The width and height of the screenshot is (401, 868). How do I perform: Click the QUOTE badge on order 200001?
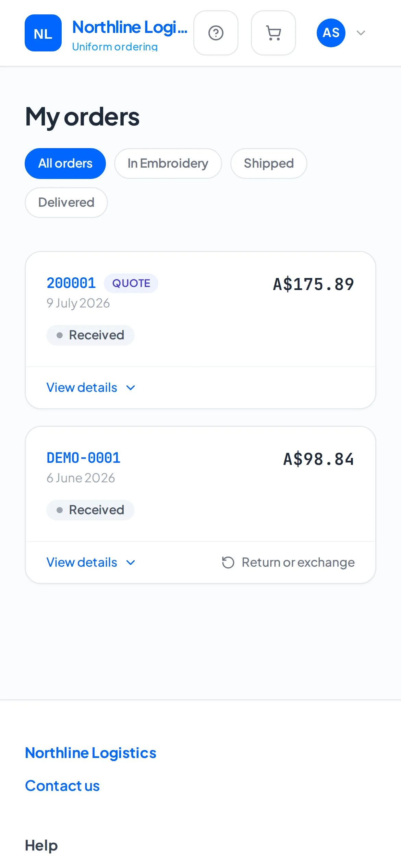(131, 283)
